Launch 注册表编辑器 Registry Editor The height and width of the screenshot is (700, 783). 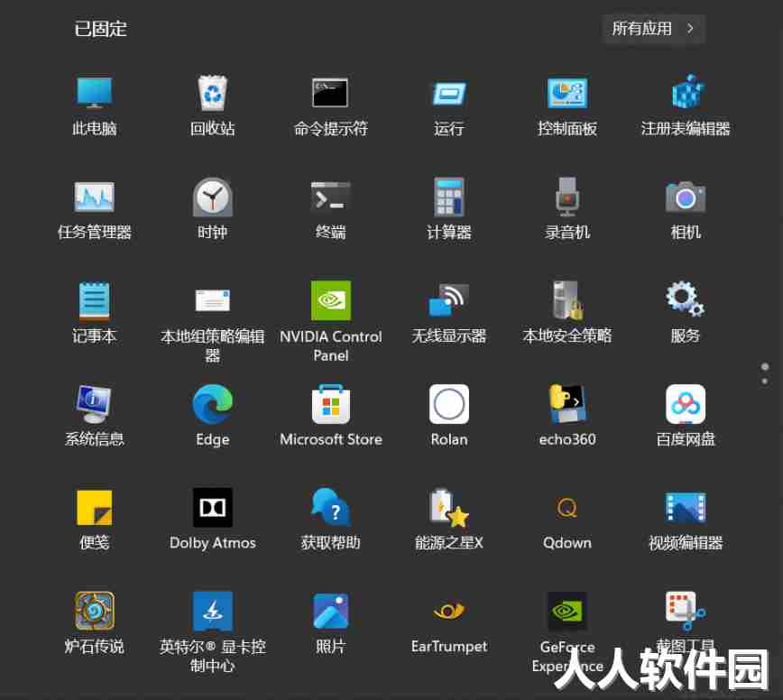coord(686,92)
